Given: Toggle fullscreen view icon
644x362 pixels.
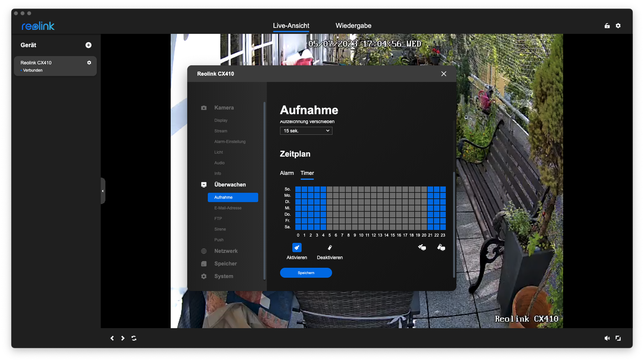Looking at the screenshot, I should point(618,338).
